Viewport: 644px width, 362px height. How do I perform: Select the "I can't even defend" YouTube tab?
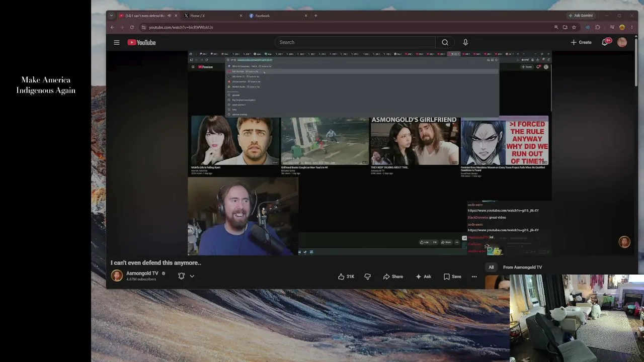[x=148, y=16]
